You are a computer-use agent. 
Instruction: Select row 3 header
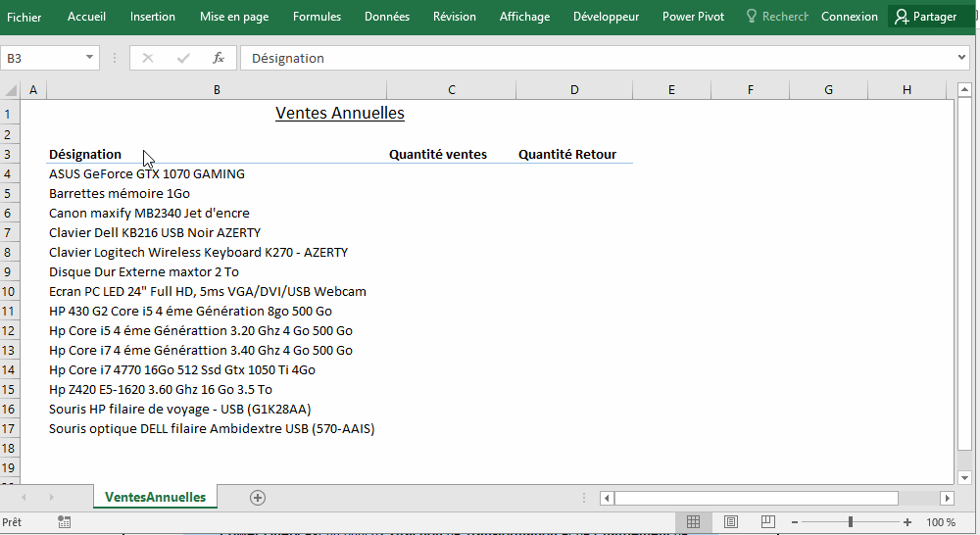click(x=10, y=155)
